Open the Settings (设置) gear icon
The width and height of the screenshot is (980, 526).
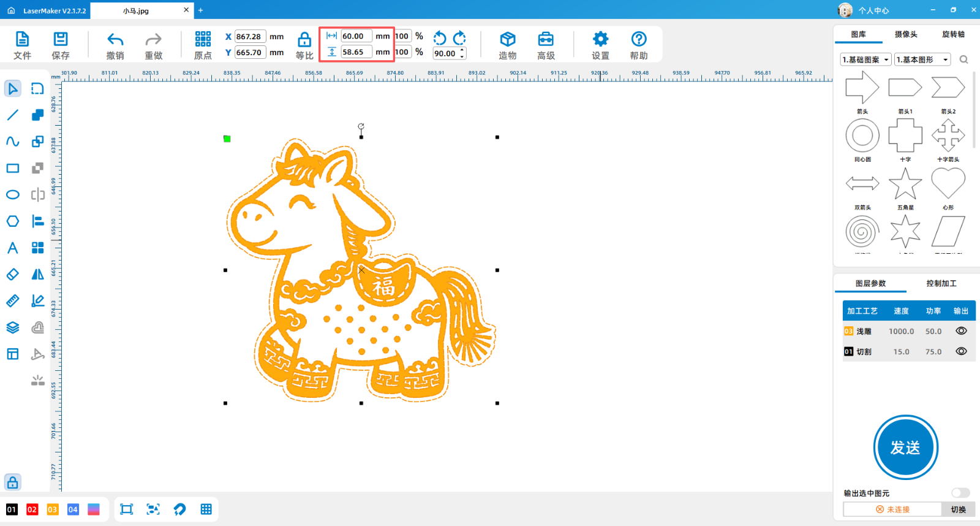click(x=600, y=39)
